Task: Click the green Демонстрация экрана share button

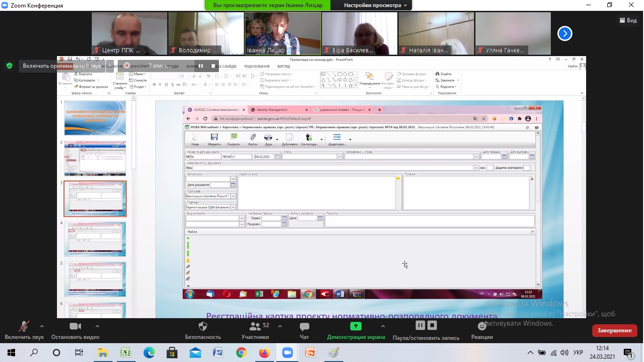Action: (356, 331)
